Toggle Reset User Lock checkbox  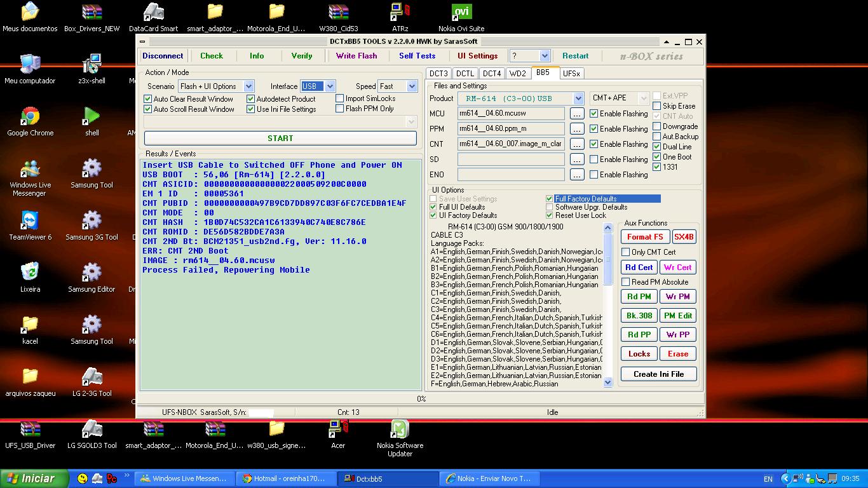[550, 215]
